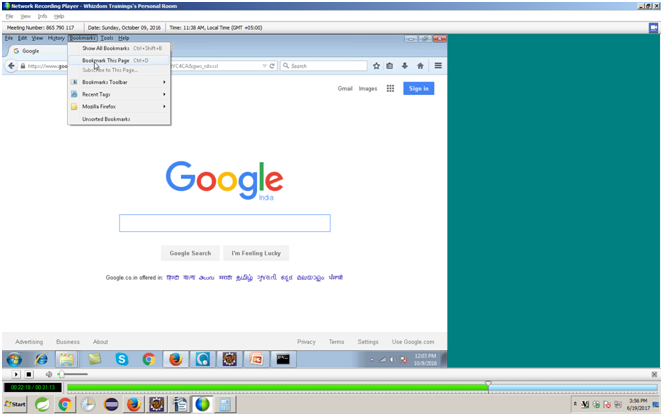
Task: Open the Settings footer link
Action: click(368, 342)
